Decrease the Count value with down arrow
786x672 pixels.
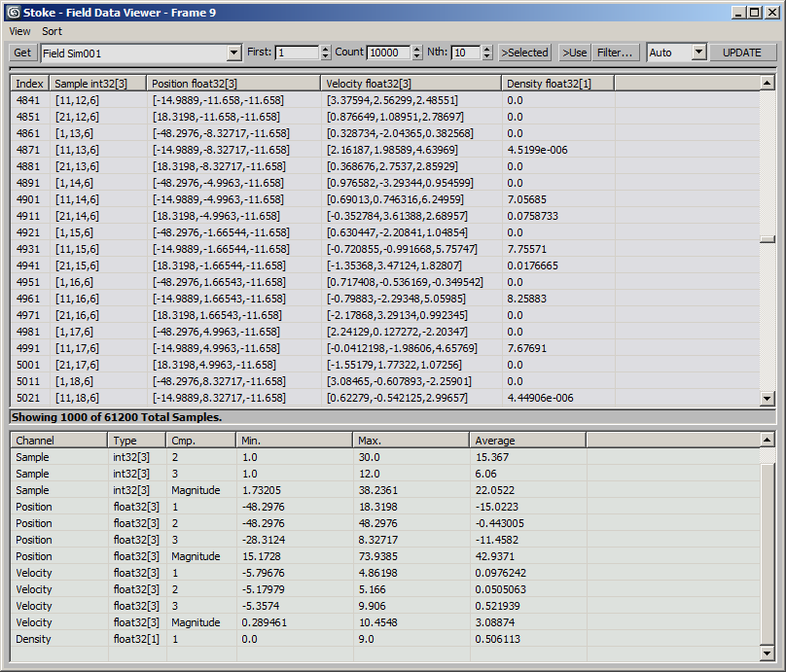pyautogui.click(x=417, y=56)
